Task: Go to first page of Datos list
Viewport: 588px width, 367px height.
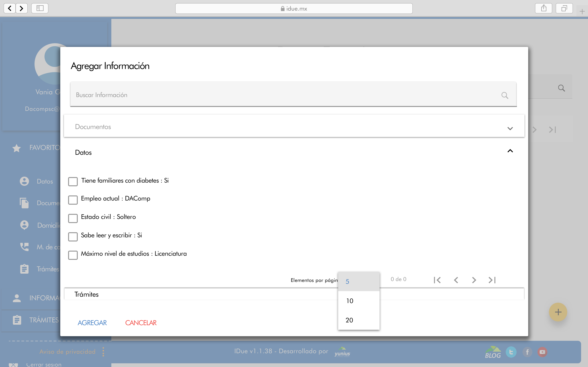Action: [437, 280]
